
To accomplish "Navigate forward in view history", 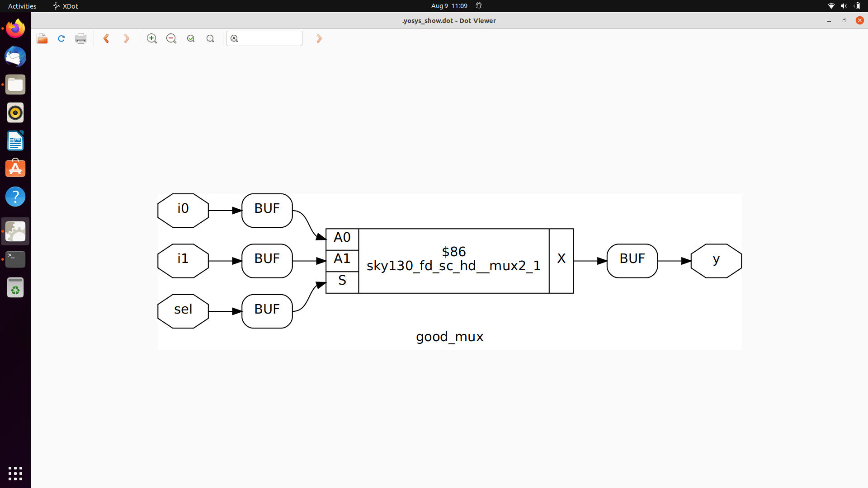I will [126, 38].
